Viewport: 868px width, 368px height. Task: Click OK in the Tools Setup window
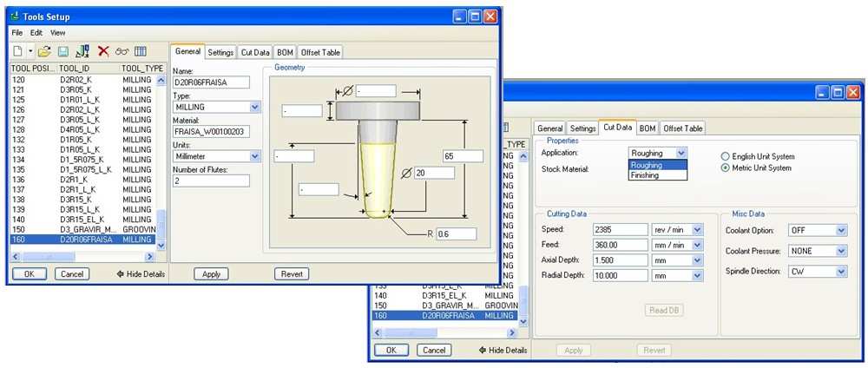coord(30,274)
